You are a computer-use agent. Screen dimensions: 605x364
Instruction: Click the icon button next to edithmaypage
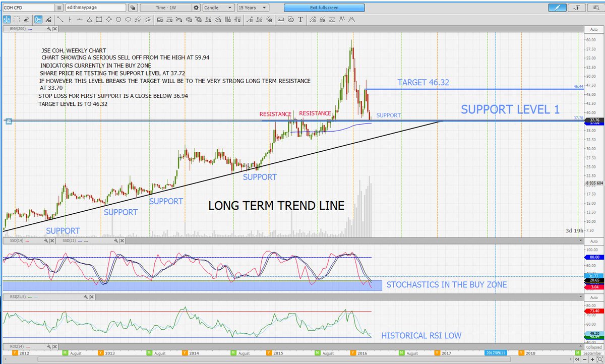tap(133, 8)
